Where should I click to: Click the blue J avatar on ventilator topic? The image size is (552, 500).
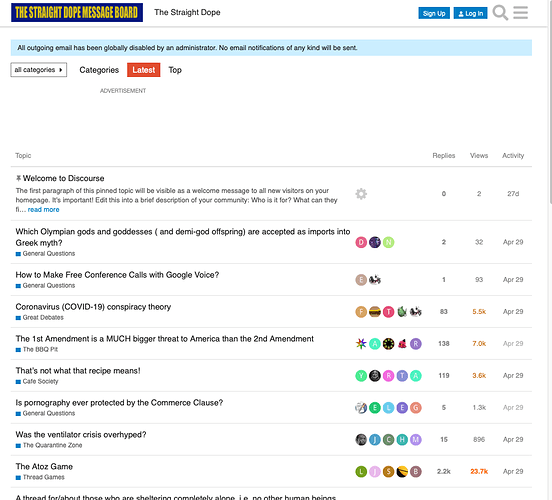pos(375,439)
